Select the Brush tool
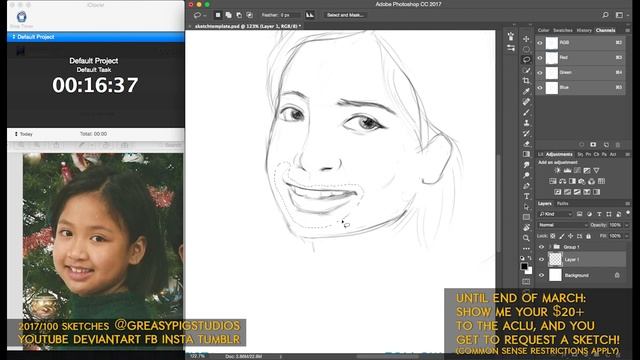 coord(527,112)
